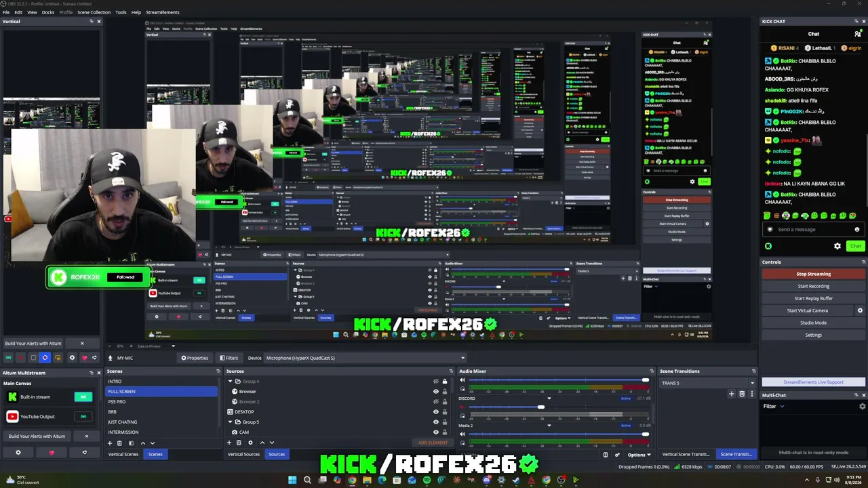The image size is (868, 488).
Task: Collapse the Group 5 source tree
Action: pyautogui.click(x=231, y=422)
